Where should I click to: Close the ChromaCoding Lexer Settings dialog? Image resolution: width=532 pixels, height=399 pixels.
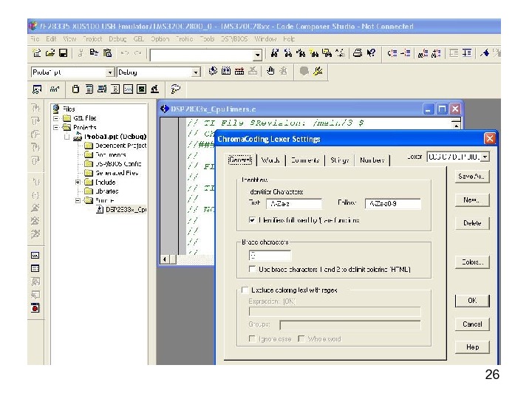489,139
